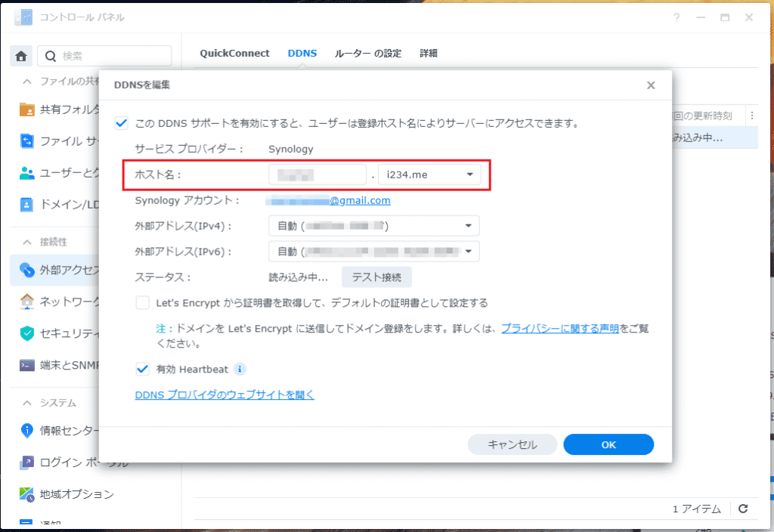
Task: Open the File Services (ファイル サービス) icon
Action: 26,141
